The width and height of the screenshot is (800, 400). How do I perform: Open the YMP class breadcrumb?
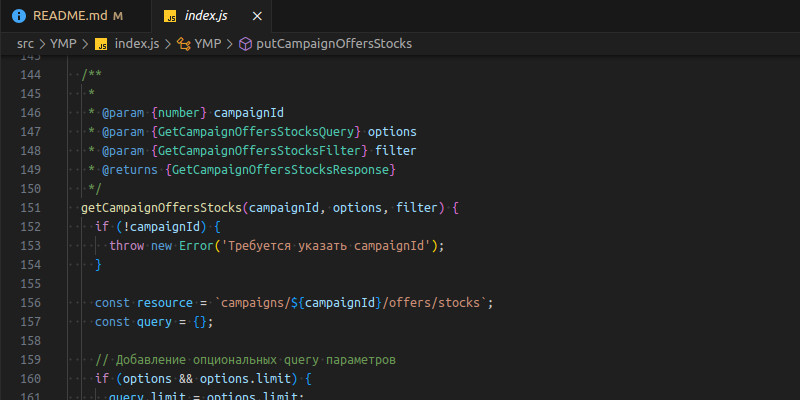[x=208, y=44]
